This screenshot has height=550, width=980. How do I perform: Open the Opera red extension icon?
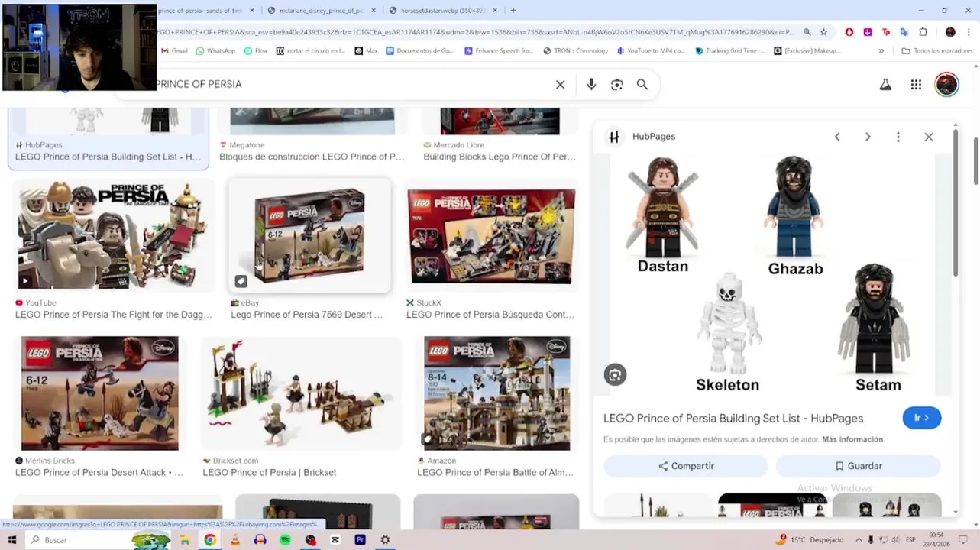coord(849,32)
